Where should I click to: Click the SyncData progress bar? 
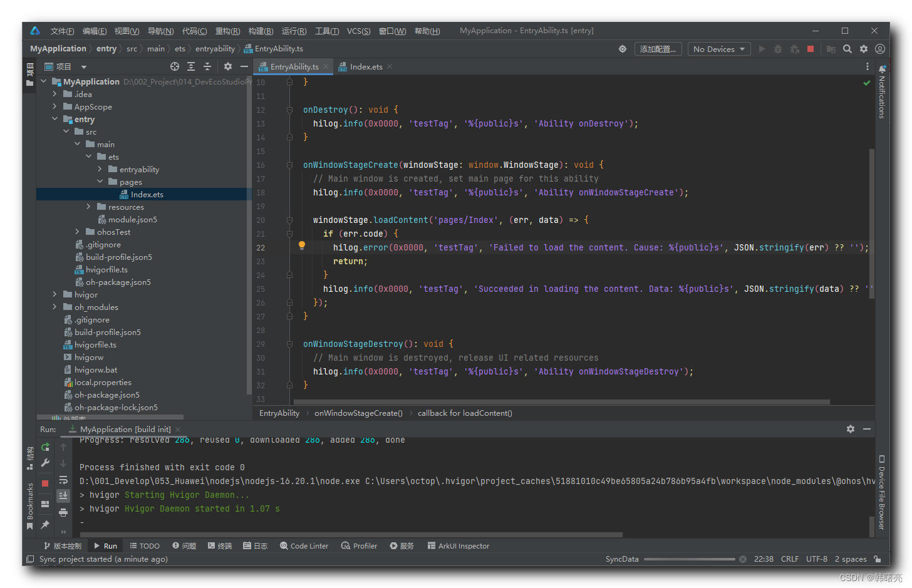click(x=689, y=559)
